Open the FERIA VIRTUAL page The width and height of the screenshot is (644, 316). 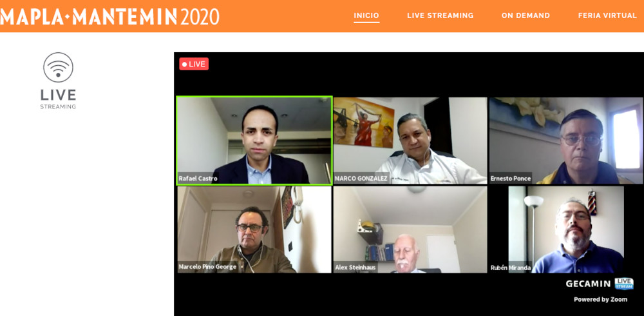[x=607, y=15]
